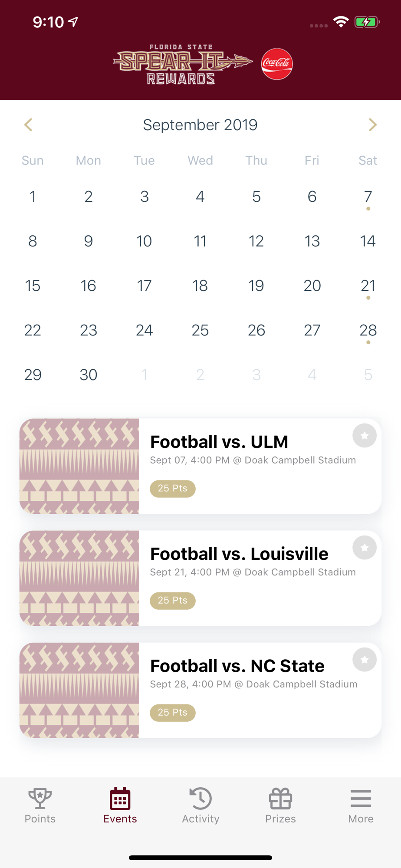Star the Football vs. Louisville event
Image resolution: width=401 pixels, height=868 pixels.
[365, 547]
